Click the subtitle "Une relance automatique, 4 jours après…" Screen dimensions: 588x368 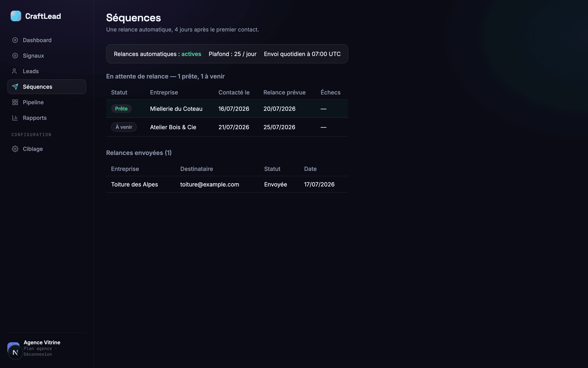coord(183,30)
